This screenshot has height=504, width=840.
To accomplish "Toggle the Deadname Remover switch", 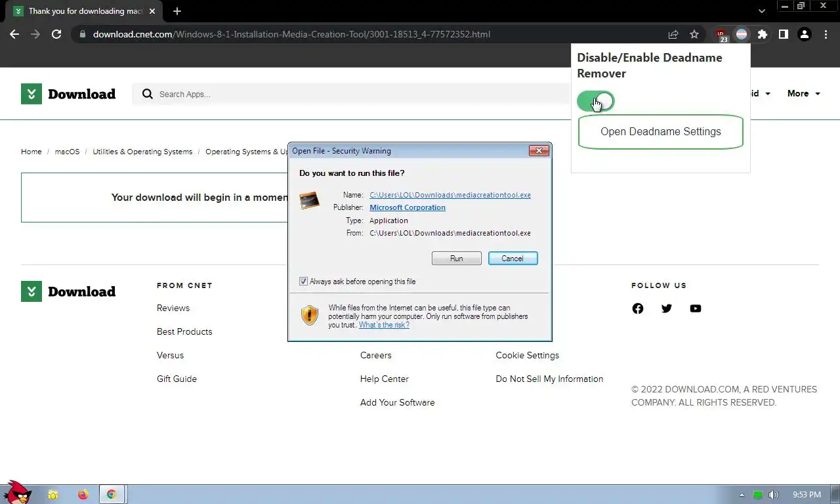I will pyautogui.click(x=596, y=102).
